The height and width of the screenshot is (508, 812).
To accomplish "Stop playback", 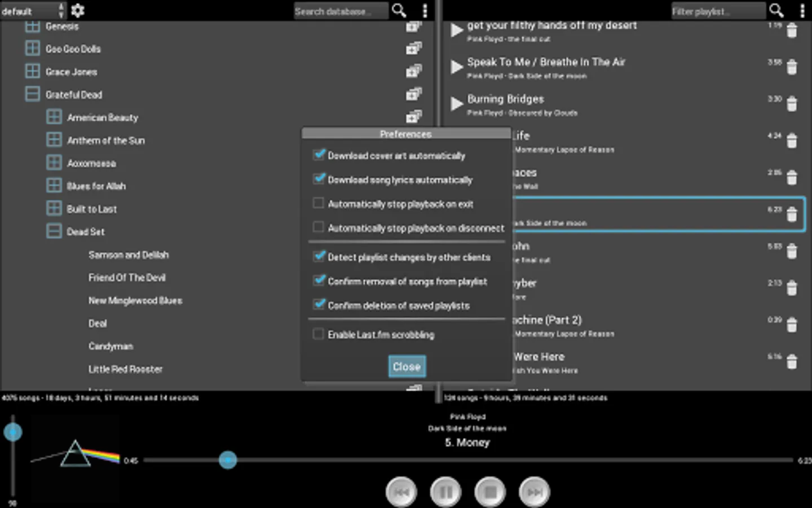I will pyautogui.click(x=490, y=492).
